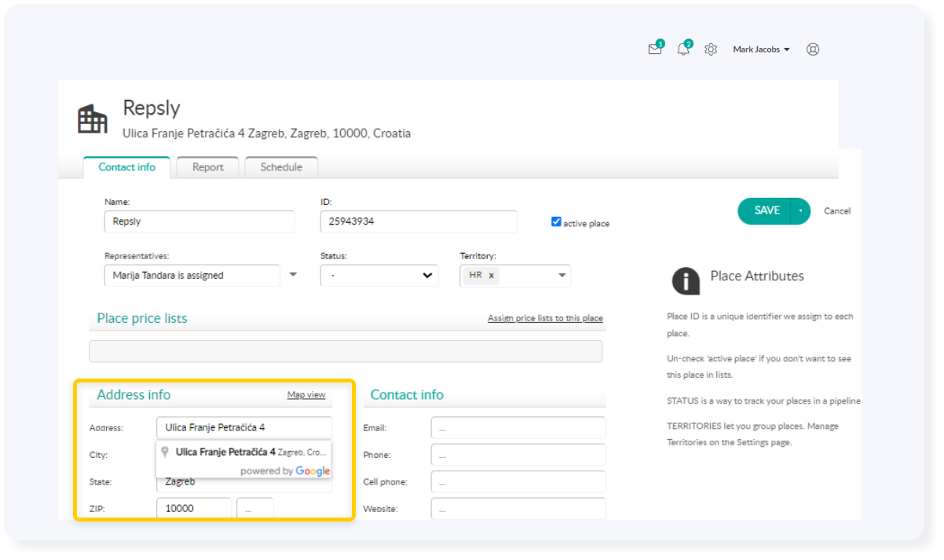
Task: Switch to the Schedule tab
Action: pos(281,167)
